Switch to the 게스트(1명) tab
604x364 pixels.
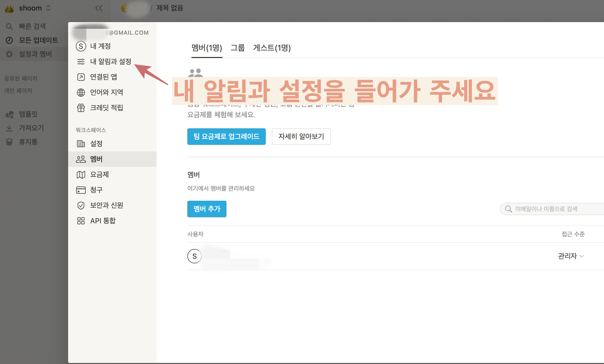pyautogui.click(x=272, y=48)
